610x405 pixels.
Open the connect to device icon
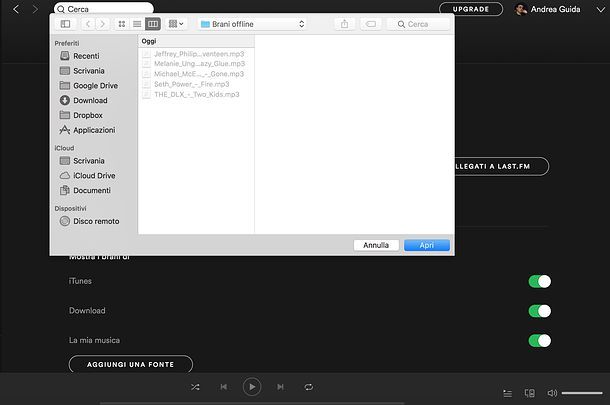tap(530, 393)
